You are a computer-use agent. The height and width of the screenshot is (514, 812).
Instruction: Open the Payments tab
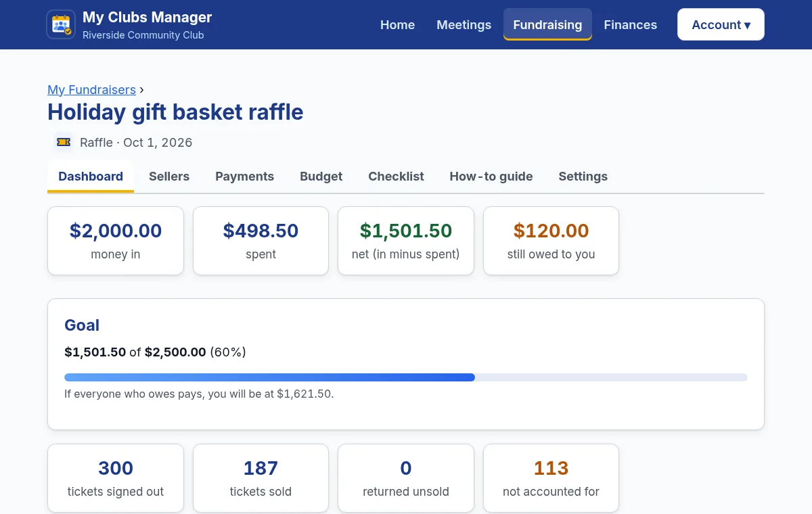pos(244,177)
